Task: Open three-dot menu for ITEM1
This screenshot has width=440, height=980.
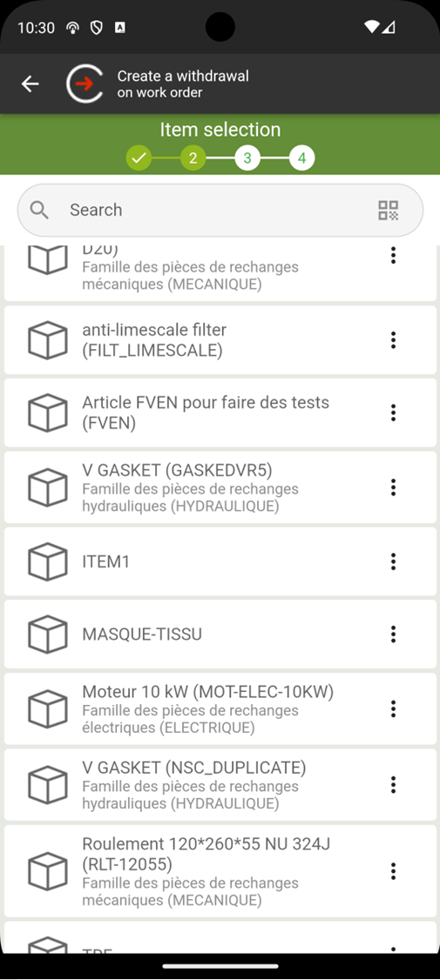Action: (393, 561)
